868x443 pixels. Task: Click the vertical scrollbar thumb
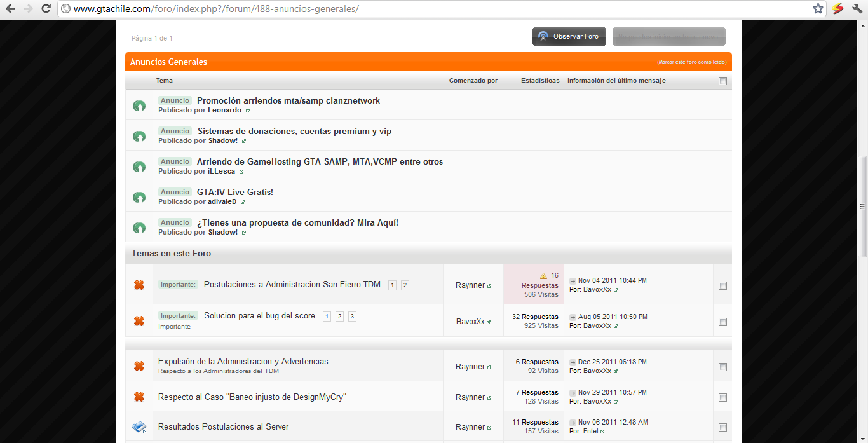coord(862,207)
